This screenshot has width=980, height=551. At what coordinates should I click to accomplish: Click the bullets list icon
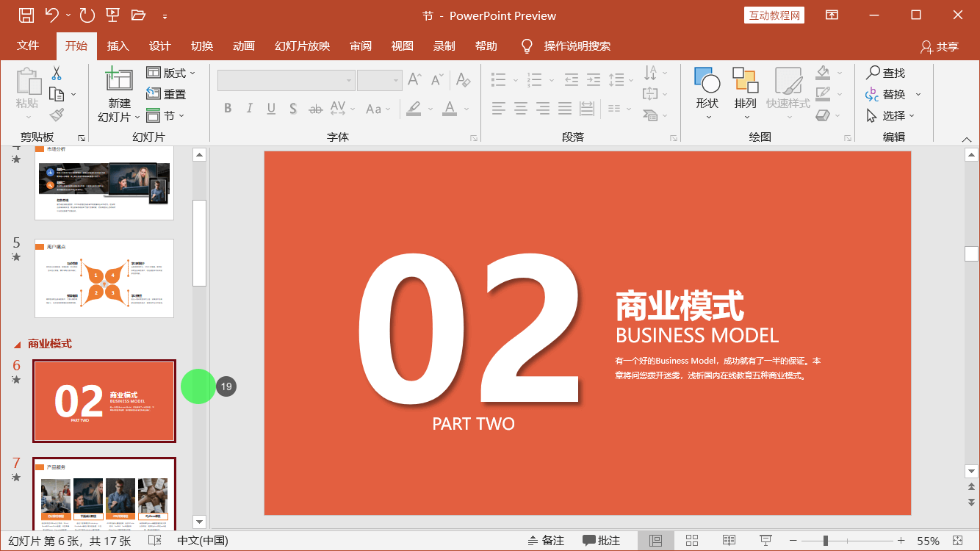coord(499,79)
